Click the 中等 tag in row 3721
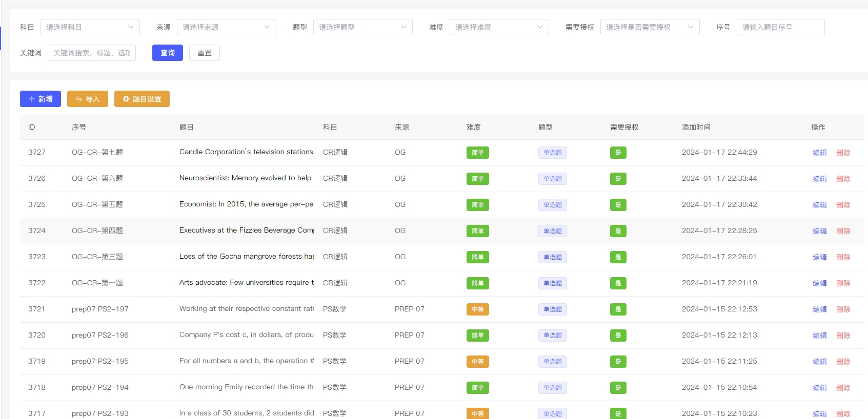The image size is (868, 419). (477, 309)
